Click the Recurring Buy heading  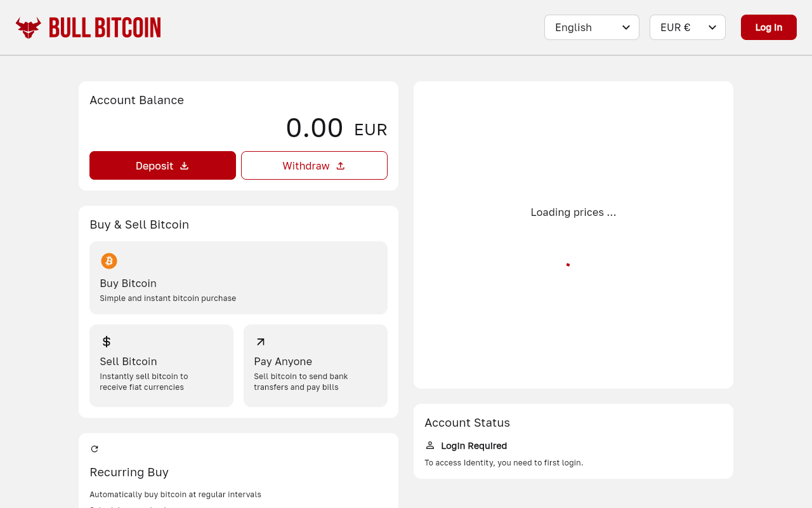click(129, 472)
